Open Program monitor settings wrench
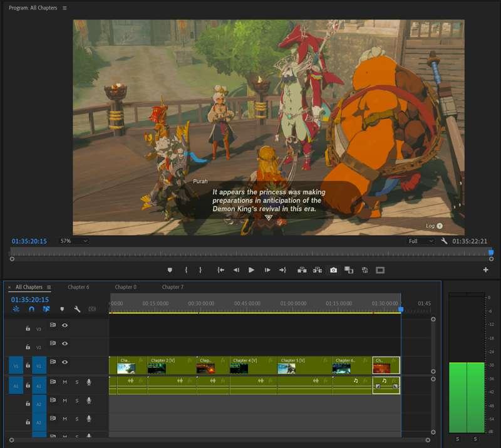 [444, 241]
